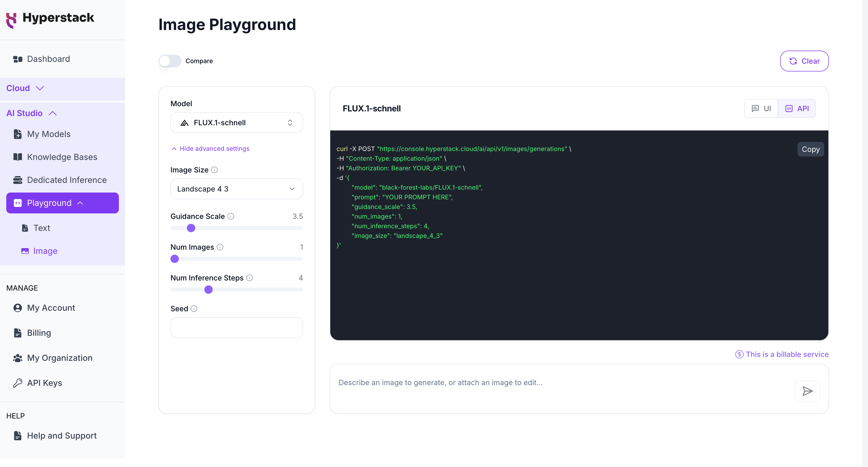
Task: Expand the Cloud section chevron
Action: [40, 88]
